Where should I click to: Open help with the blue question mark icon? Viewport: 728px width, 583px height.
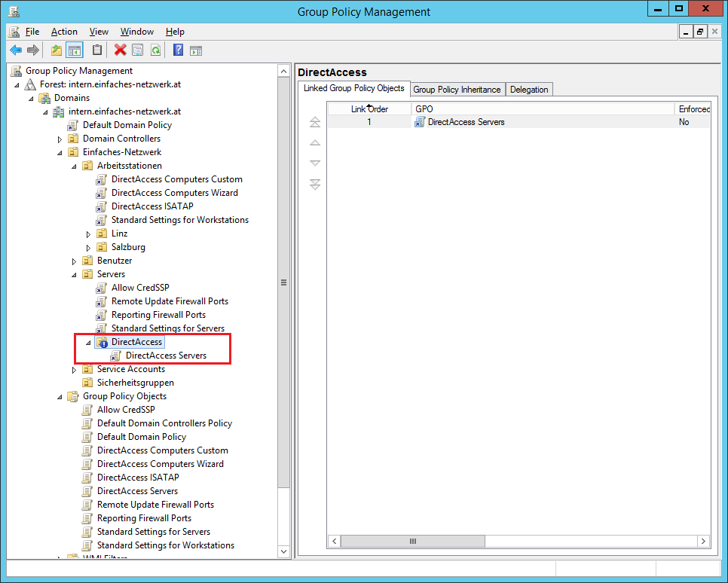(x=179, y=50)
